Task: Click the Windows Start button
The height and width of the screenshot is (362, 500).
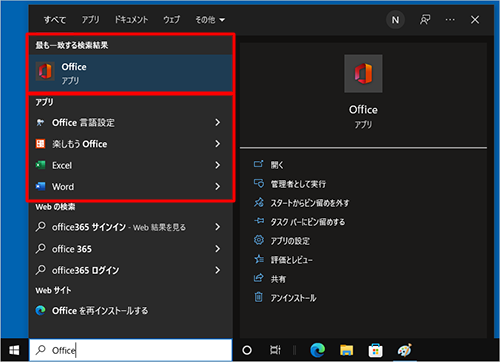Action: [x=14, y=350]
